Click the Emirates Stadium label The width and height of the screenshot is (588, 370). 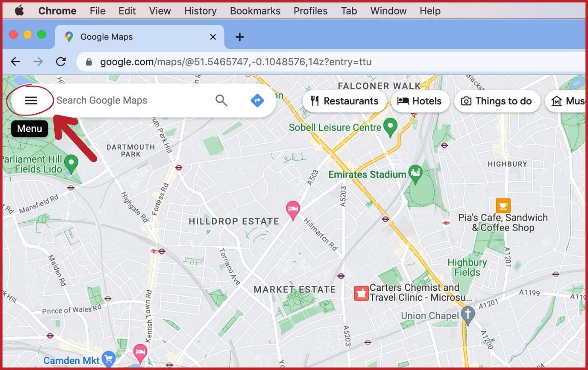pyautogui.click(x=367, y=174)
